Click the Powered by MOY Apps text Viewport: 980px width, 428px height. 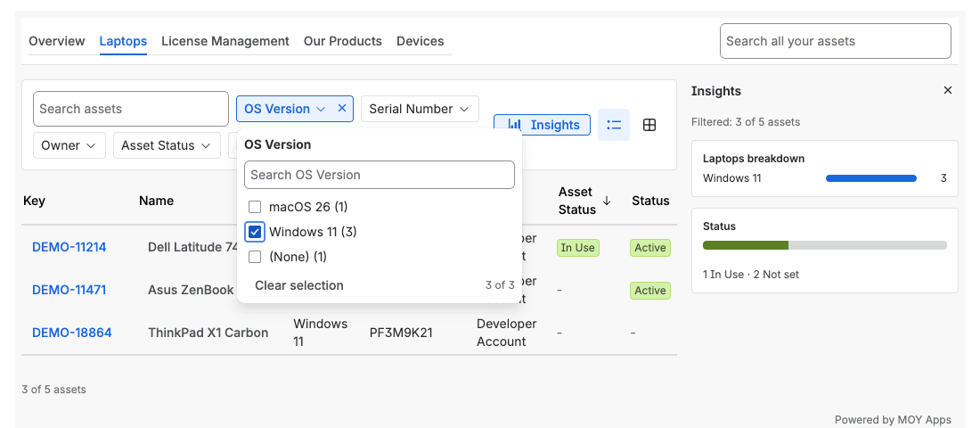click(893, 420)
